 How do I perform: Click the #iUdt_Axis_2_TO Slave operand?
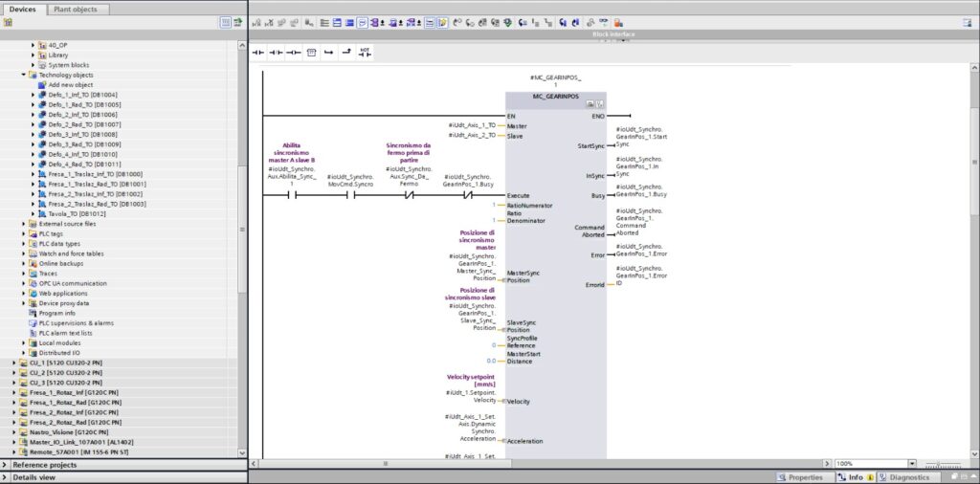pos(472,136)
